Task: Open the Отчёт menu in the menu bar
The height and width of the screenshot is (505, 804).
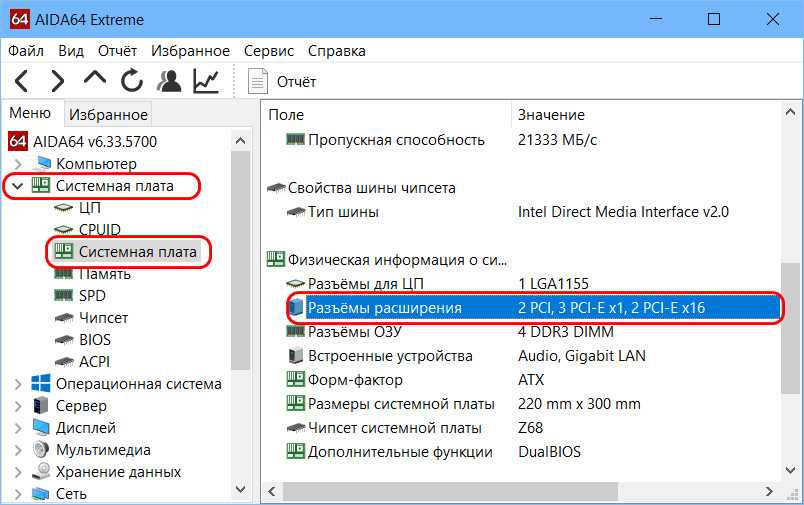Action: pos(117,51)
